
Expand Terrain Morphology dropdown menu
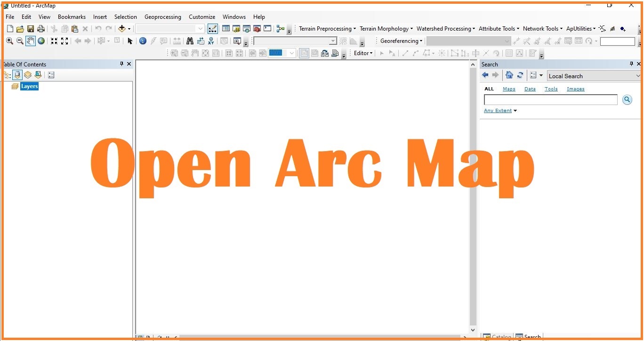386,29
